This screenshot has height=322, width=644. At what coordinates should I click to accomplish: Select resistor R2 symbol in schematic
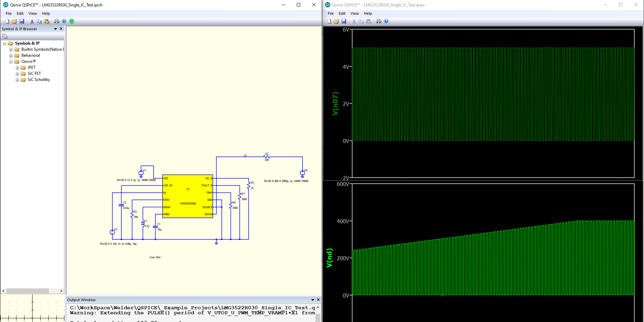pos(267,157)
